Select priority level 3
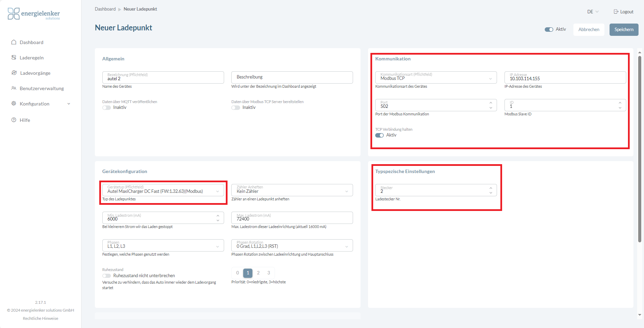Image resolution: width=644 pixels, height=328 pixels. coord(269,273)
